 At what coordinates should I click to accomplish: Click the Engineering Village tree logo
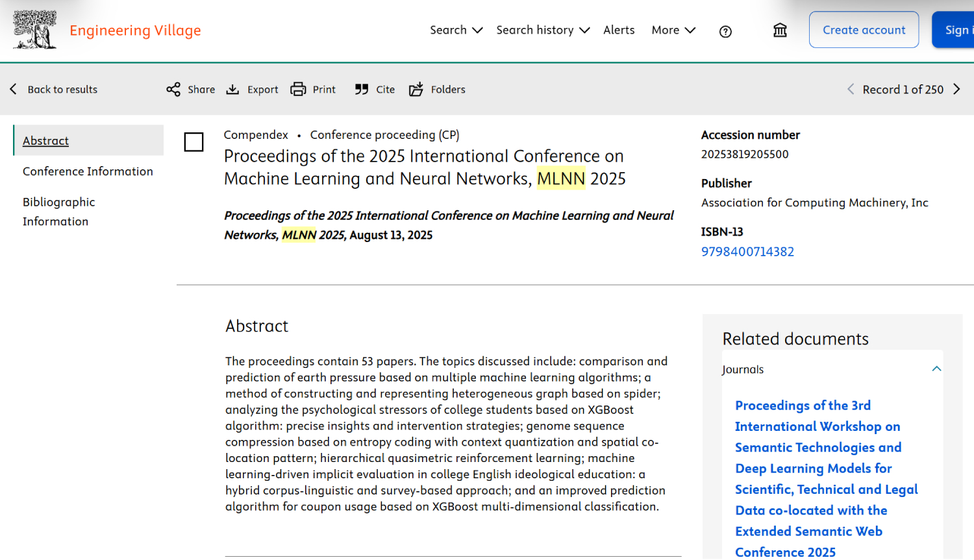coord(34,30)
